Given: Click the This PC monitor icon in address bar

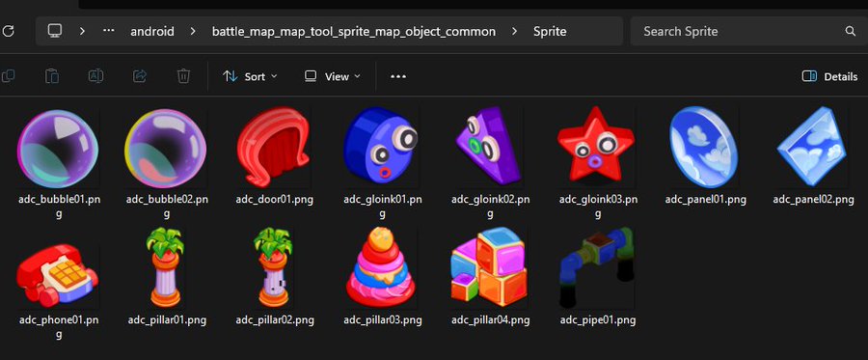Looking at the screenshot, I should pyautogui.click(x=54, y=31).
